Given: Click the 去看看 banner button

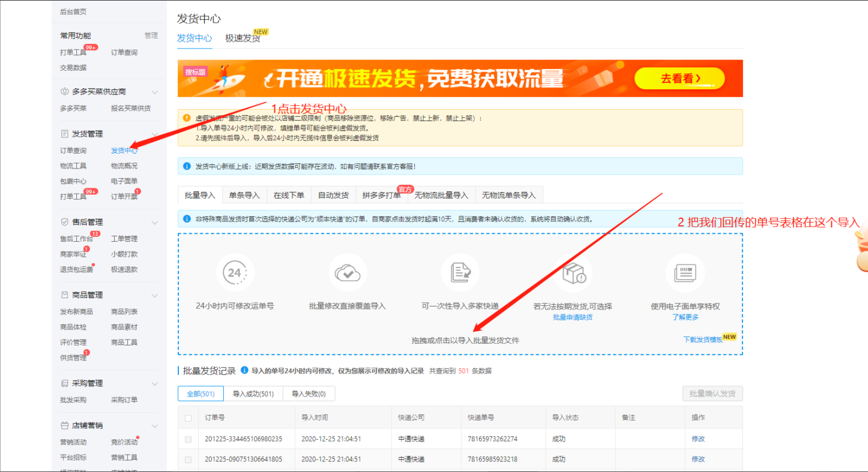Looking at the screenshot, I should click(680, 79).
